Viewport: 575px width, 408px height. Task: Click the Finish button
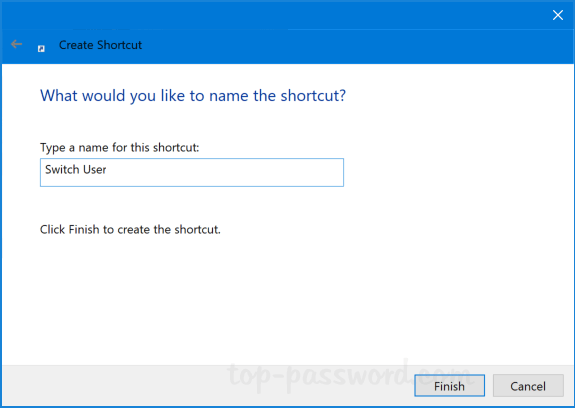coord(449,386)
